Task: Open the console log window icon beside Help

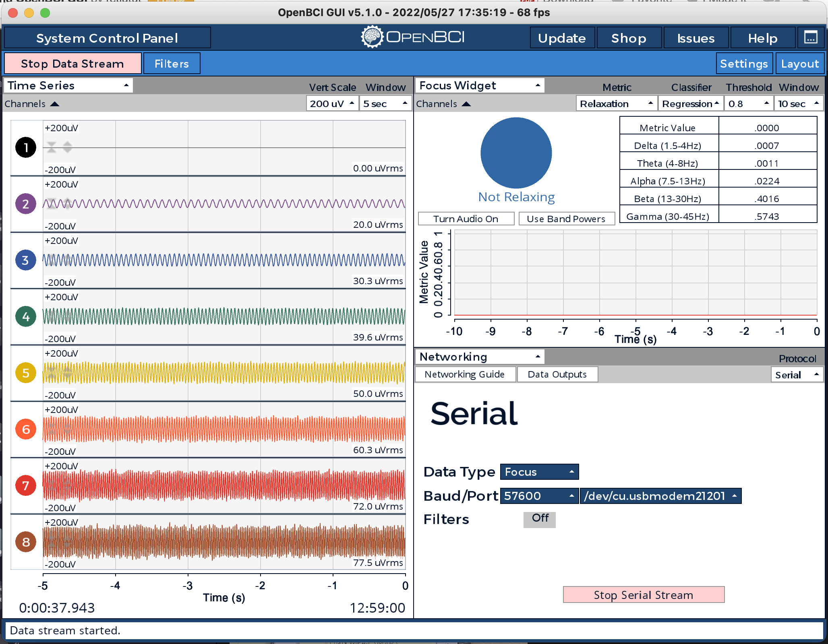Action: tap(811, 37)
